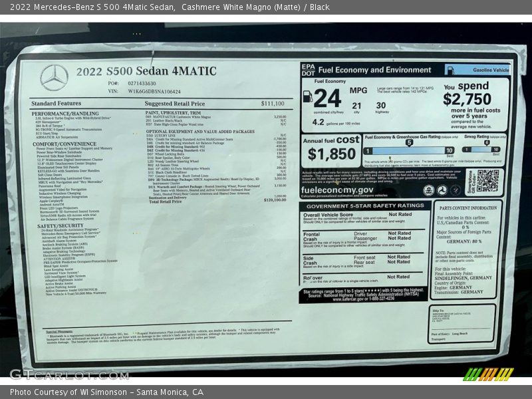Select the total "$120,100.00"

[x=275, y=200]
